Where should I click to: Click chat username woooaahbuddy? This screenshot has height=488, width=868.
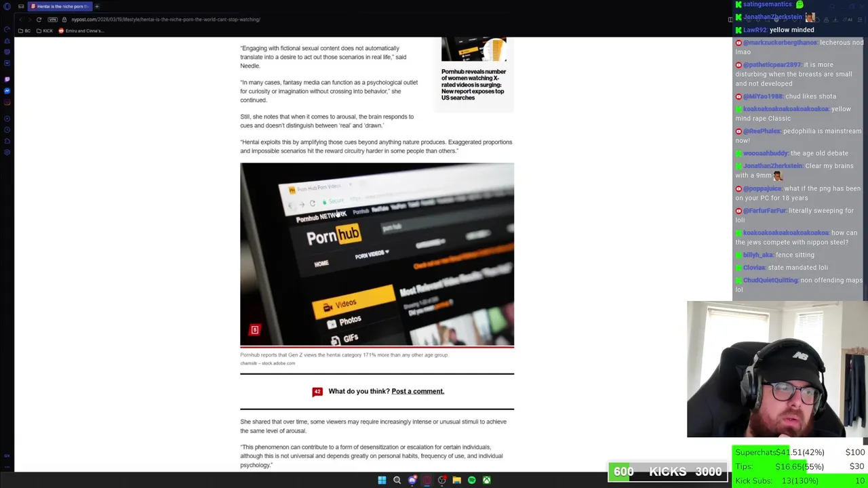pos(766,153)
